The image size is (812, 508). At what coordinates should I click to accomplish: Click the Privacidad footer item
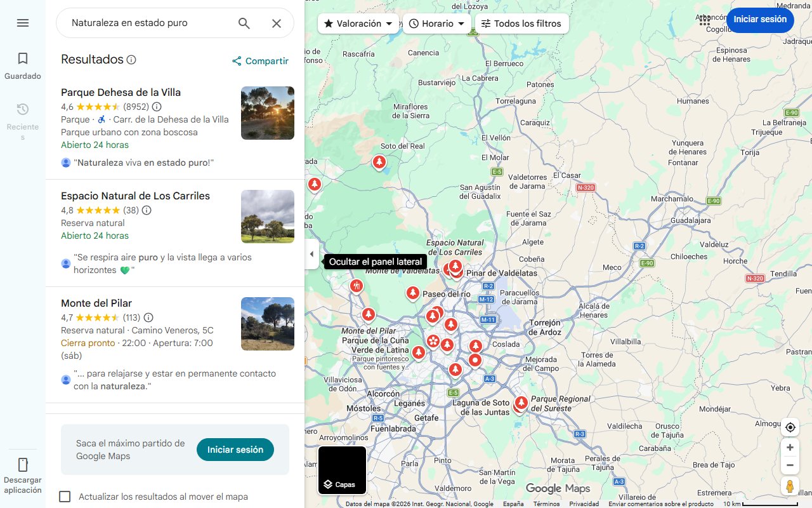(584, 503)
